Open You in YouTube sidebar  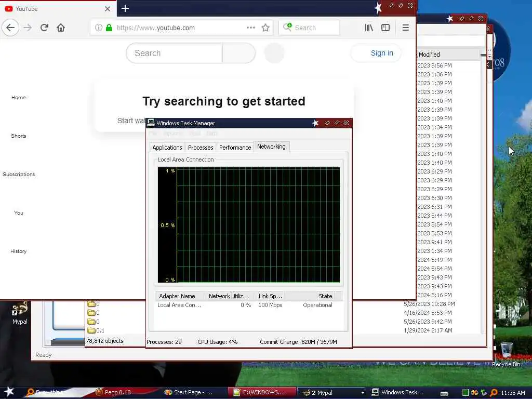click(19, 212)
